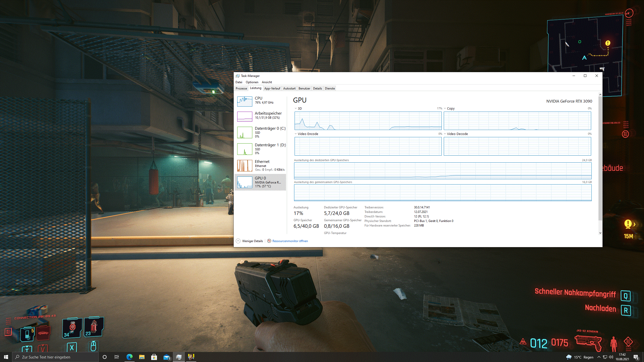Open the weather widget showing 15°C Regen
Image resolution: width=644 pixels, height=362 pixels.
tap(580, 357)
